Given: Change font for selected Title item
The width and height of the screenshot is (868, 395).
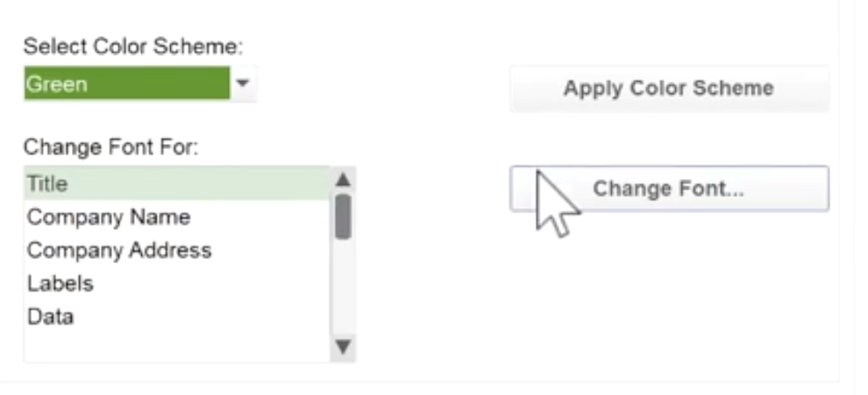Looking at the screenshot, I should coord(669,189).
